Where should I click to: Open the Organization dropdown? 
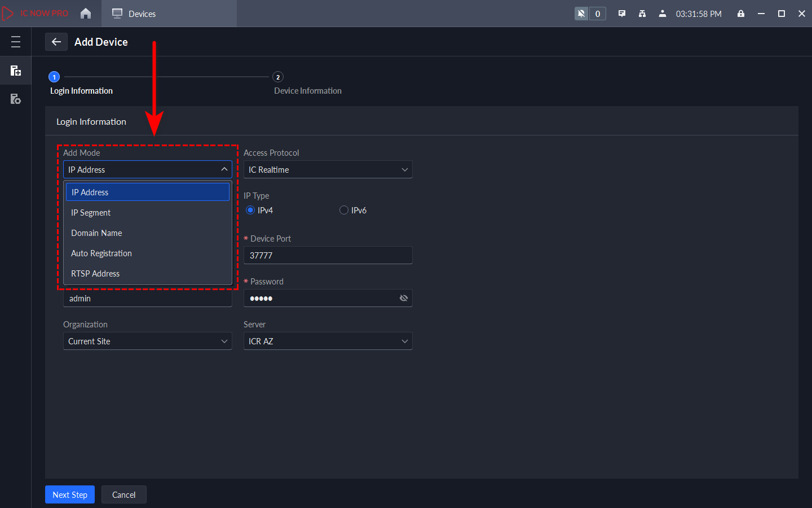pos(147,341)
